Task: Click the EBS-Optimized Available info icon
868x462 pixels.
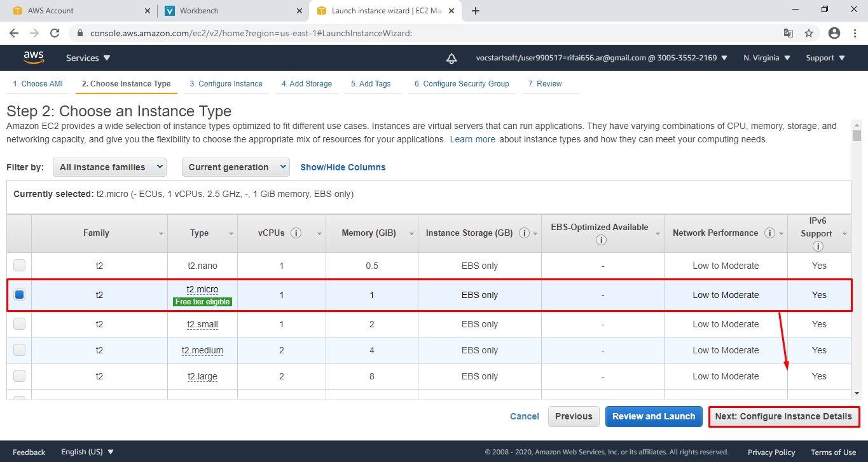Action: 602,240
